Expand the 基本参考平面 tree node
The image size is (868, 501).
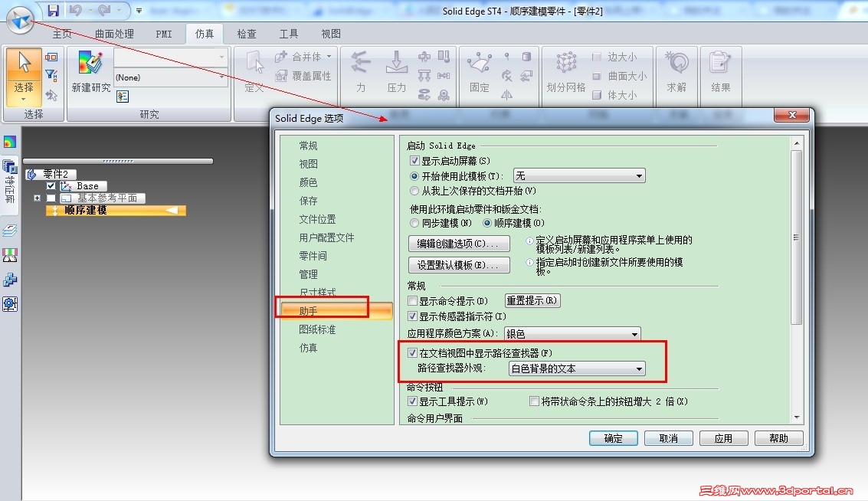click(37, 198)
